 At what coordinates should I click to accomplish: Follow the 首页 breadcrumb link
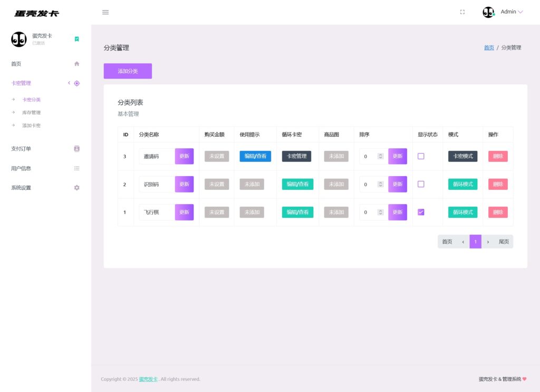click(489, 47)
